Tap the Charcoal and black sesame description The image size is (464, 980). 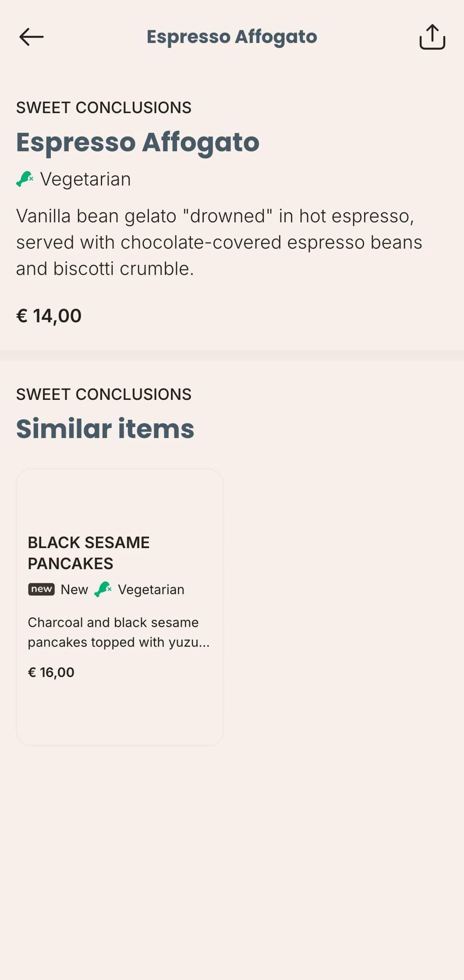pos(119,632)
